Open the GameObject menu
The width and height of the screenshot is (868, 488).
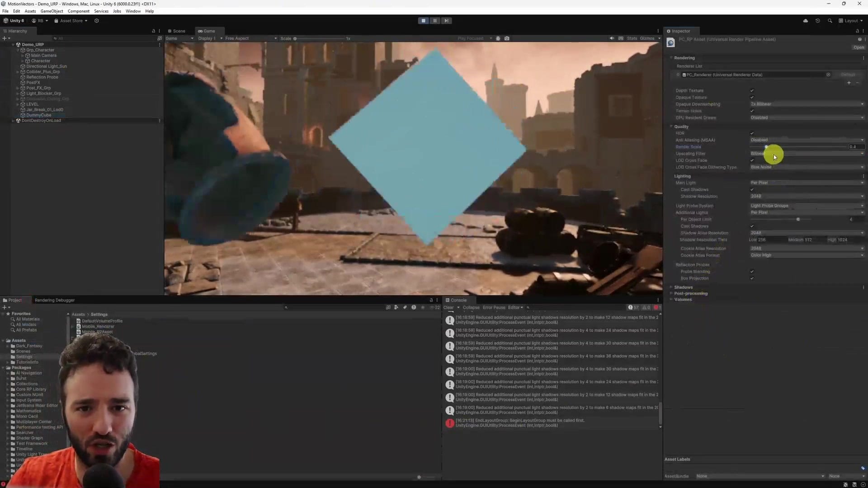pyautogui.click(x=52, y=11)
